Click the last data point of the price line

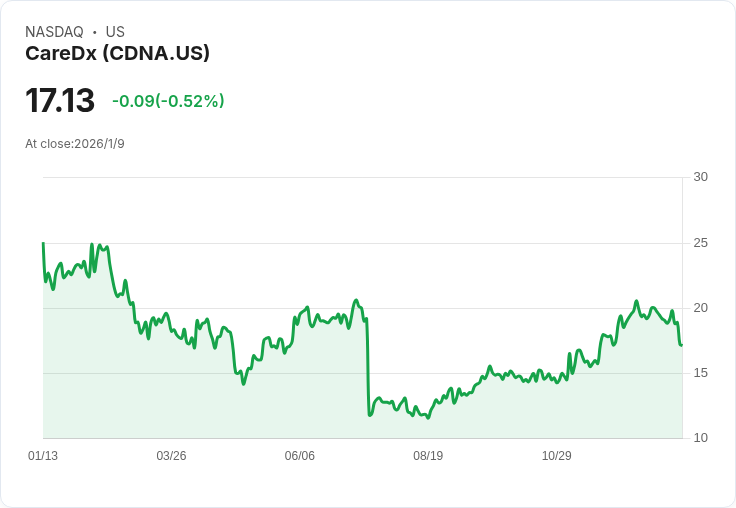tap(681, 345)
